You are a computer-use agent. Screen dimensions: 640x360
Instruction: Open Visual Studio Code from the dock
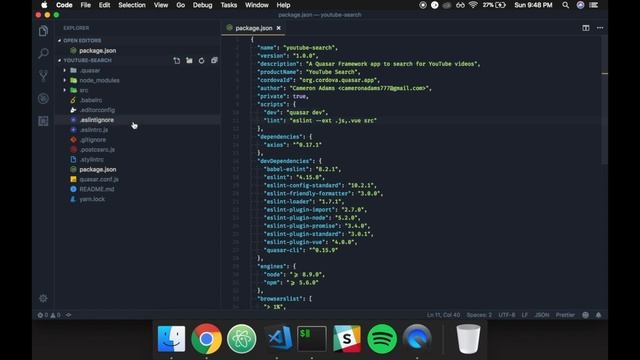[x=278, y=338]
